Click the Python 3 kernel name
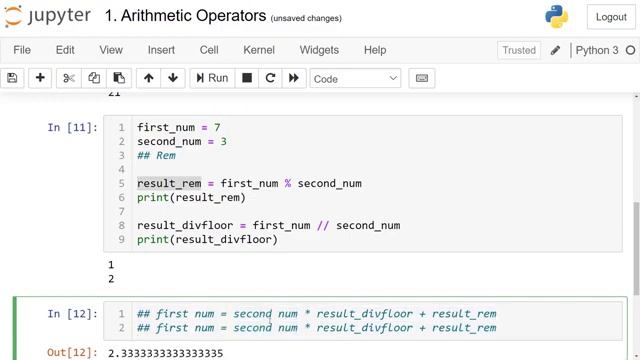The image size is (640, 360). (x=597, y=50)
